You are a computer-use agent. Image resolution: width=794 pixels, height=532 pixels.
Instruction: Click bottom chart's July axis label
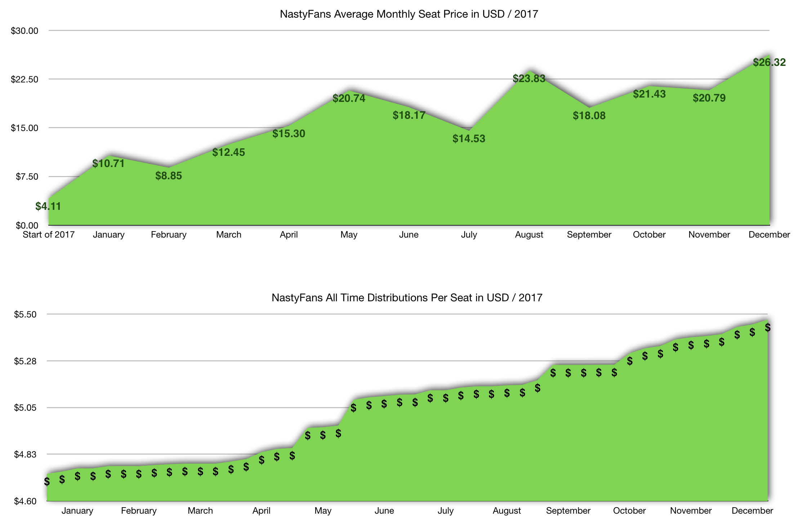(x=445, y=511)
